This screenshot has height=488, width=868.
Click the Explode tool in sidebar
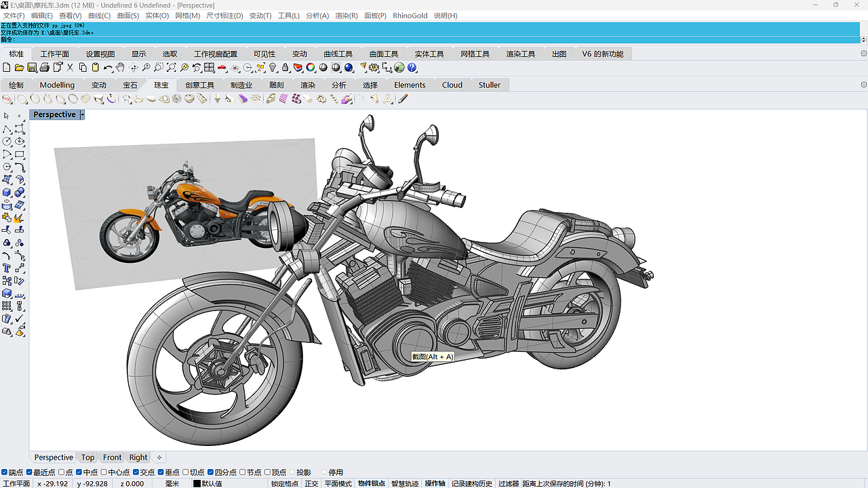(20, 218)
